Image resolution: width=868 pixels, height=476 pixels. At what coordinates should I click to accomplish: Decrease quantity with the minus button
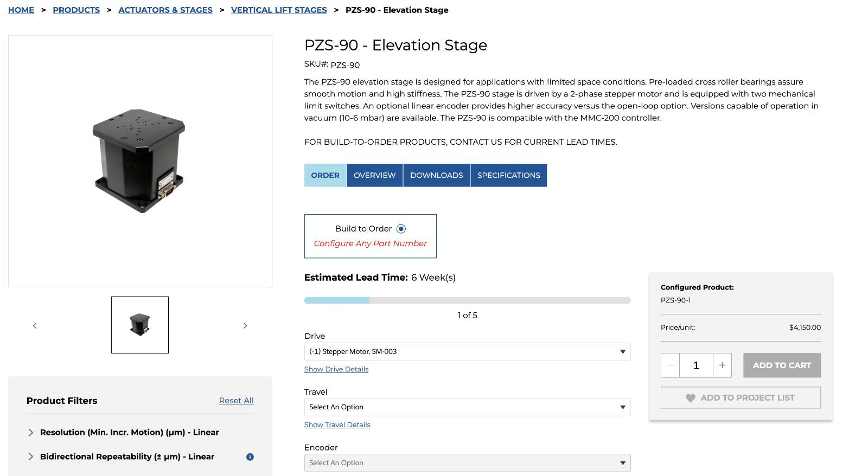[670, 365]
